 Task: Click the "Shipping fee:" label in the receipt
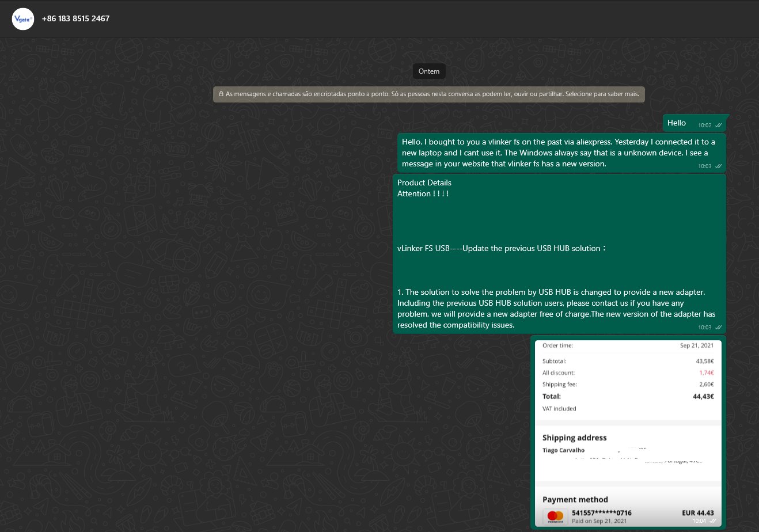click(560, 384)
